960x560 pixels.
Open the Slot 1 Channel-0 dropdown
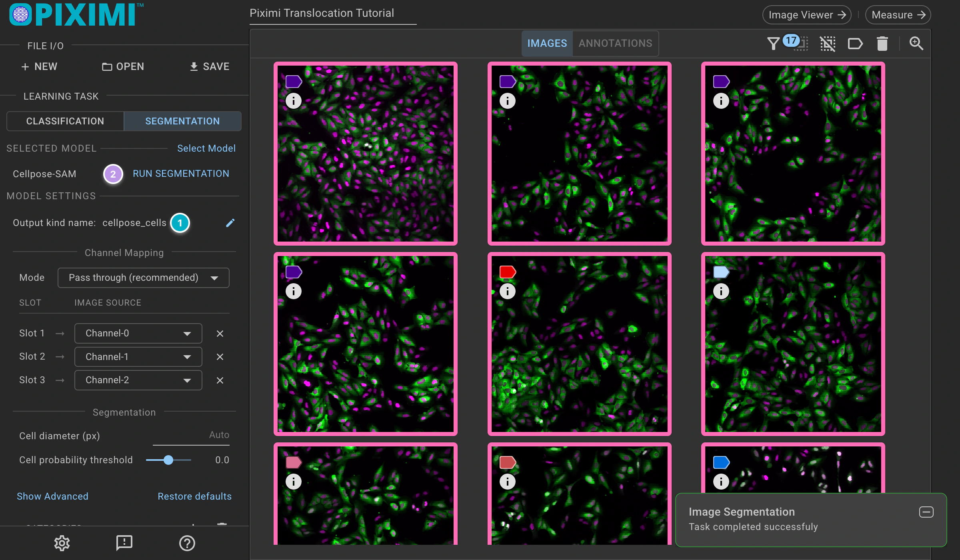point(138,333)
